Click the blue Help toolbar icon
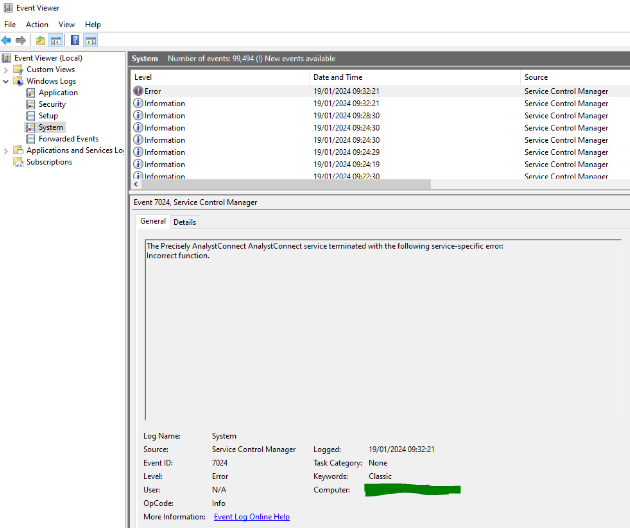630x528 pixels. click(75, 40)
